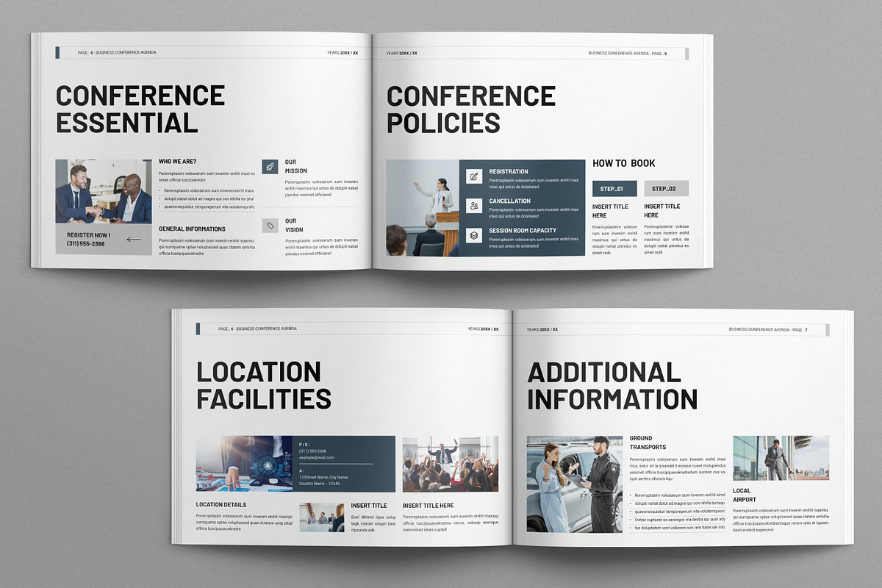Click the left arrow in Register Now box

134,239
